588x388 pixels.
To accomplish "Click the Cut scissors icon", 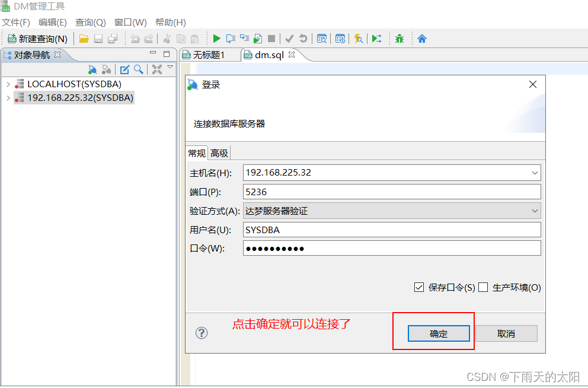I will point(167,39).
